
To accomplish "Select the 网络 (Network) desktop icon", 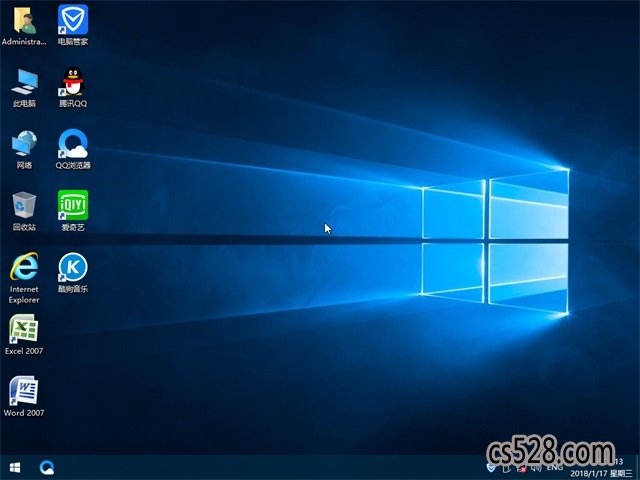I will point(24,149).
